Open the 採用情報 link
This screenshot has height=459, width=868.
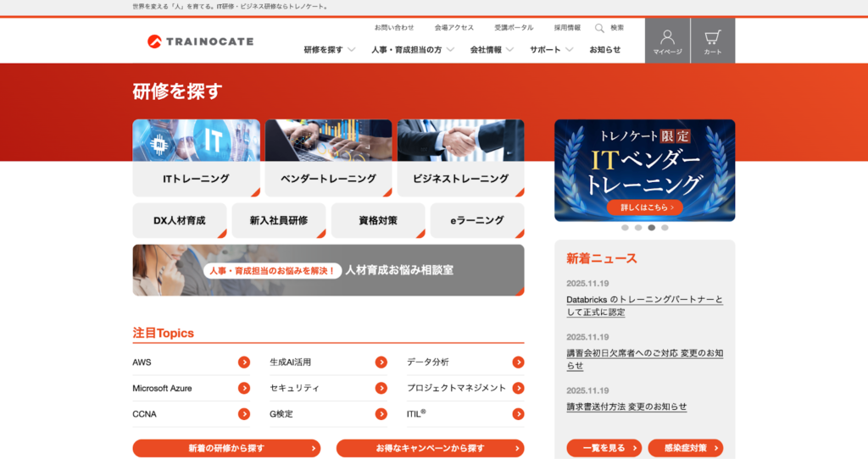(567, 28)
